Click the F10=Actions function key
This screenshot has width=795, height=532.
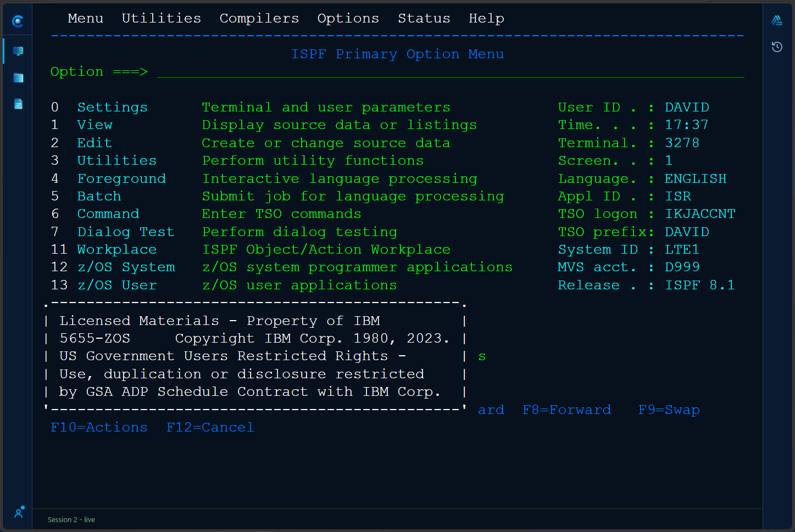pos(99,427)
